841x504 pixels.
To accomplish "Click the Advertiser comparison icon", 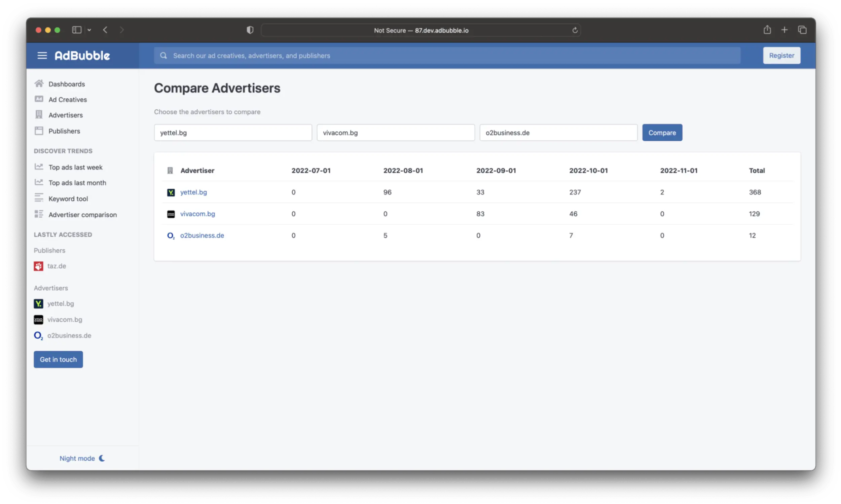I will click(x=39, y=214).
